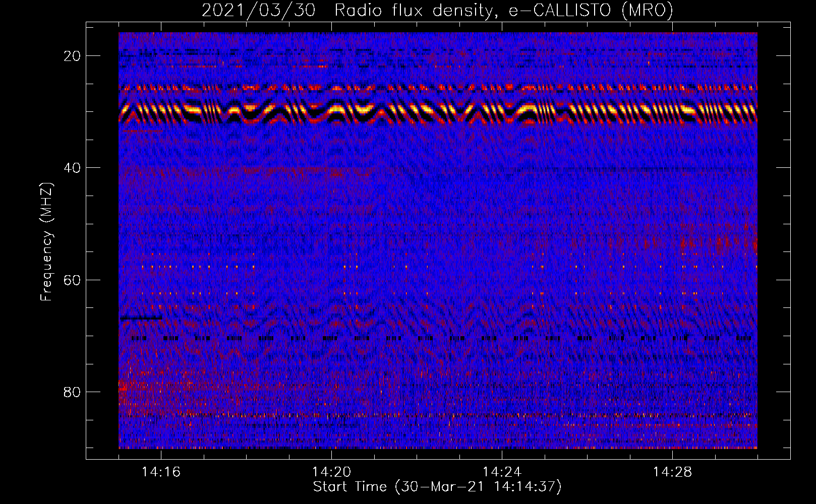The height and width of the screenshot is (504, 816).
Task: Click the 14:28 time tick label
Action: click(x=672, y=472)
